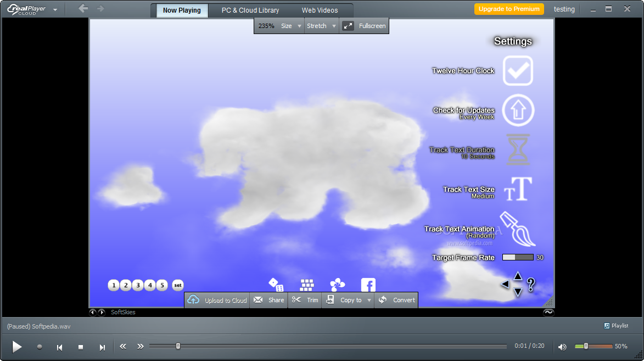Click the playback seek bar
644x361 pixels.
pyautogui.click(x=328, y=346)
